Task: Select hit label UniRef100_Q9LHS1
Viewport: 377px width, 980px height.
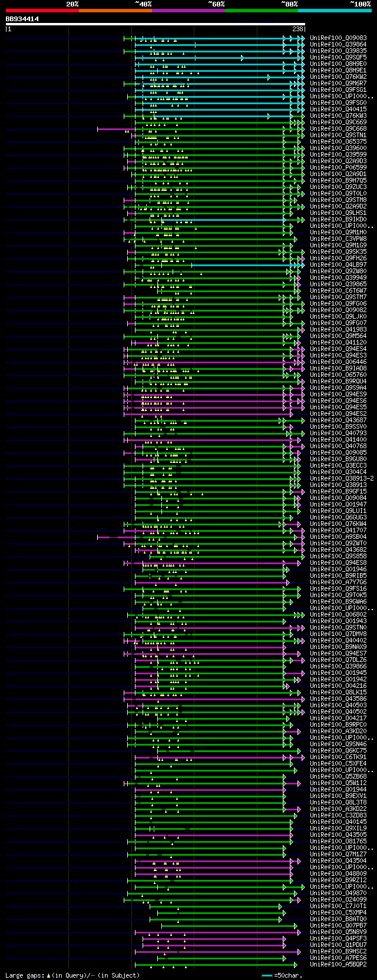Action: pos(338,213)
